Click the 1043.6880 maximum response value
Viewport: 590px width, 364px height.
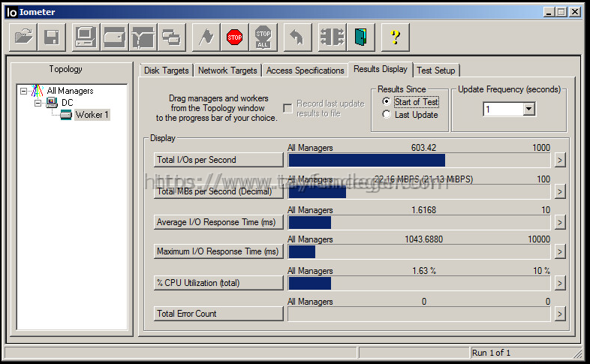tap(423, 239)
